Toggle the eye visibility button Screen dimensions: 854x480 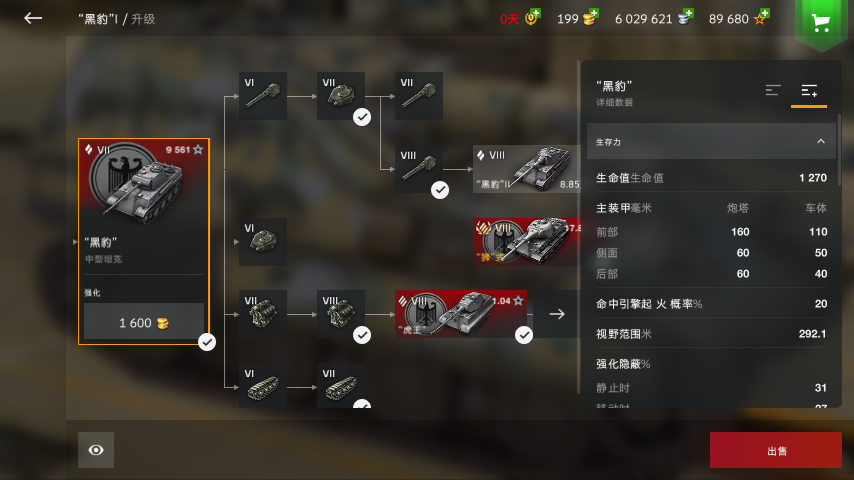tap(96, 450)
